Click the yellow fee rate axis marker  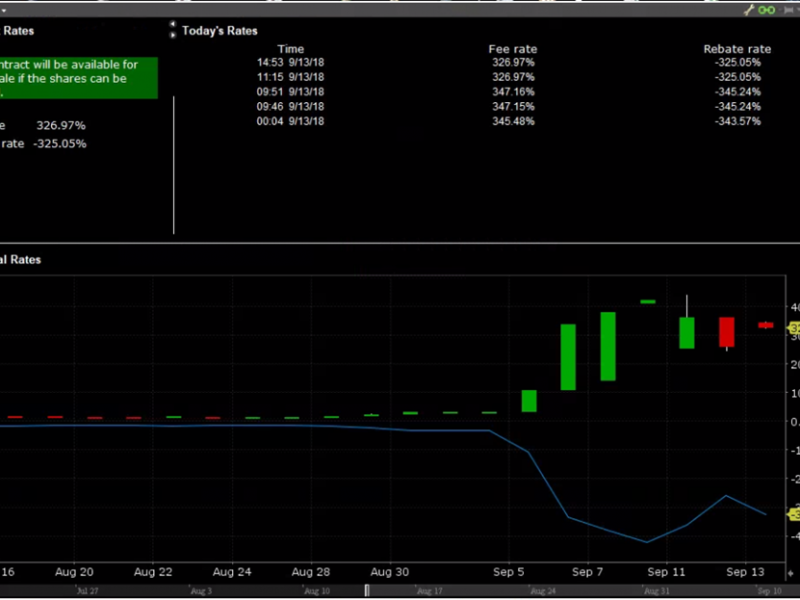click(794, 327)
